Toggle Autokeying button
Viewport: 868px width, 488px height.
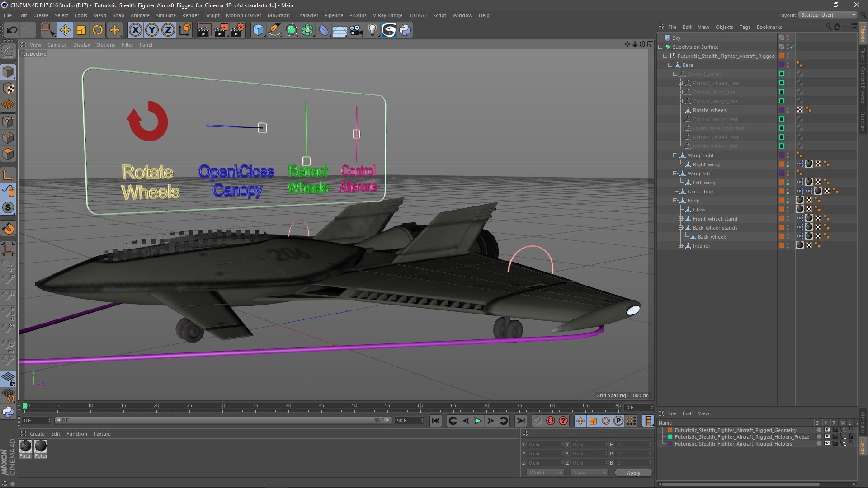[x=550, y=421]
